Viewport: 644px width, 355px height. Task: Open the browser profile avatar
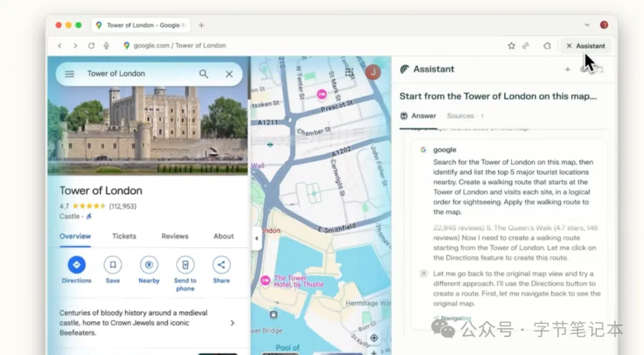pyautogui.click(x=603, y=24)
